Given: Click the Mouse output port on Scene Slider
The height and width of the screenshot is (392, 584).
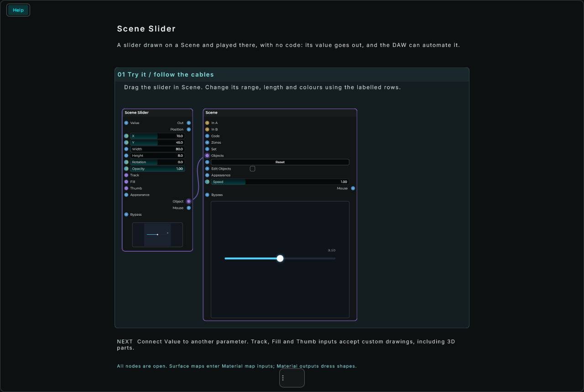Looking at the screenshot, I should pyautogui.click(x=189, y=208).
